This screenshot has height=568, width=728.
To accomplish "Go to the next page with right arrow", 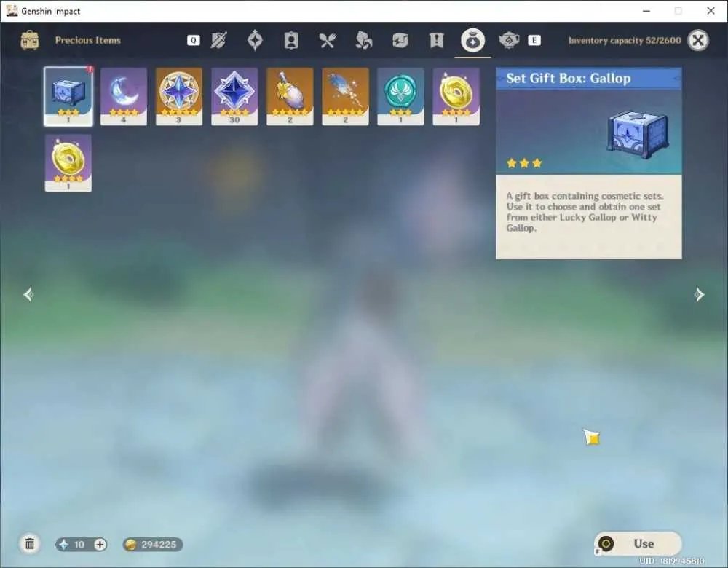I will pyautogui.click(x=699, y=294).
